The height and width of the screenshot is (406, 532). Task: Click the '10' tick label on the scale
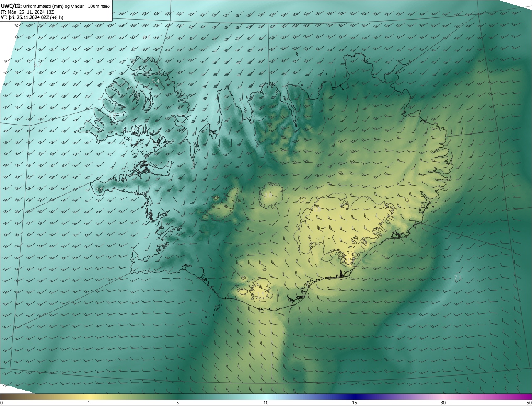coord(266,403)
